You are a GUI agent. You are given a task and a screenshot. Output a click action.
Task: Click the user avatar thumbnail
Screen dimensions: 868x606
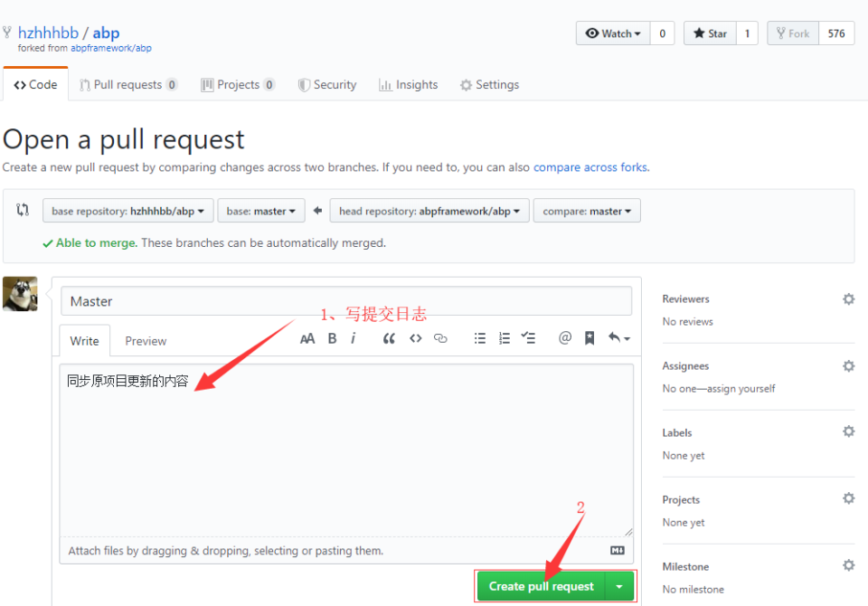(x=20, y=294)
